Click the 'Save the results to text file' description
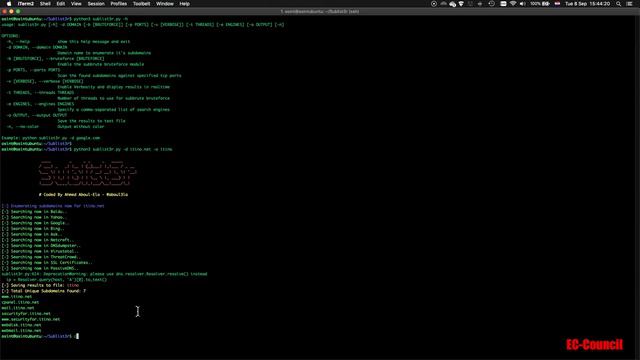 91,121
